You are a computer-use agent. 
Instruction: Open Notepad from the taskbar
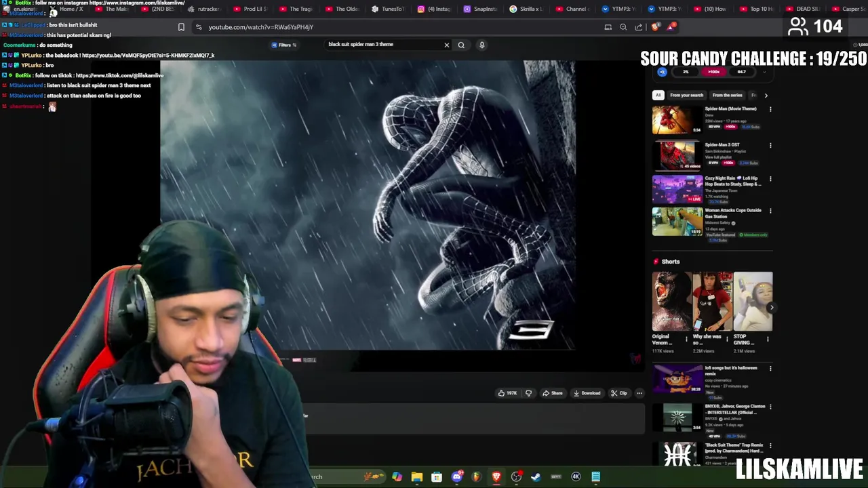[x=595, y=476]
